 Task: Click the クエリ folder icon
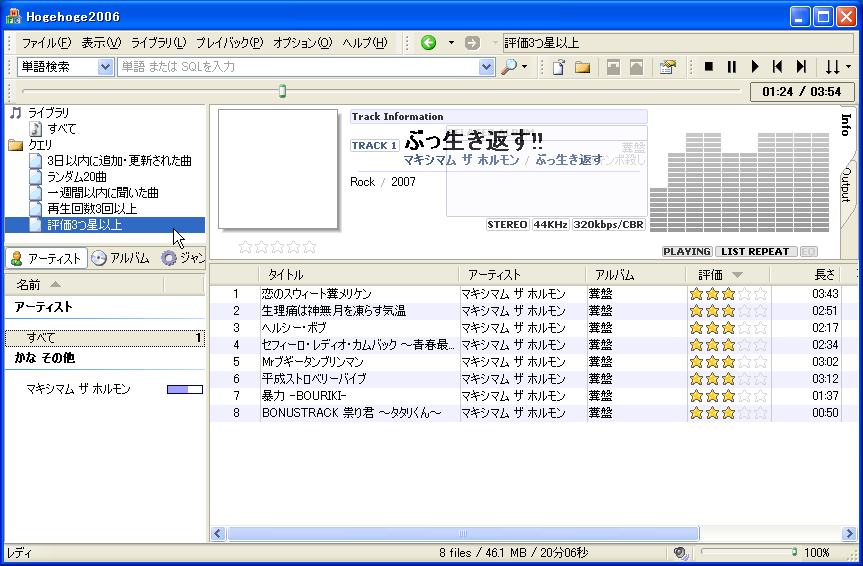[15, 145]
